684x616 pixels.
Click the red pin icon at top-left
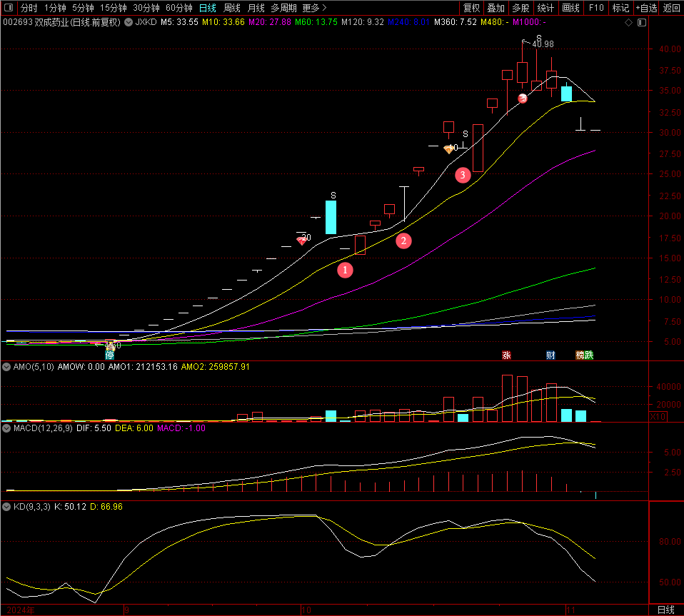pos(9,8)
